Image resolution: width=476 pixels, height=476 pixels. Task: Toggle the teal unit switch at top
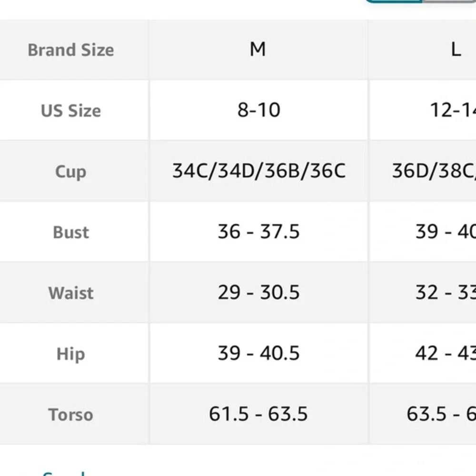click(421, 1)
